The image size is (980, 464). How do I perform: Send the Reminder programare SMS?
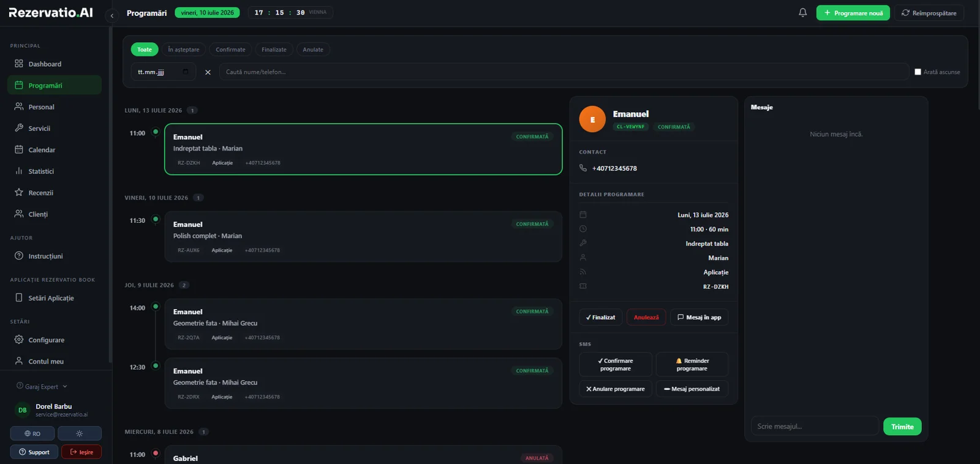692,364
